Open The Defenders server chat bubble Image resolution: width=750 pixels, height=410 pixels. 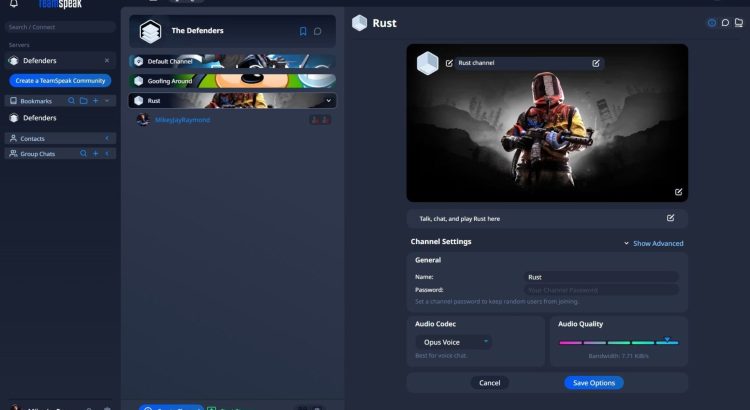tap(318, 31)
